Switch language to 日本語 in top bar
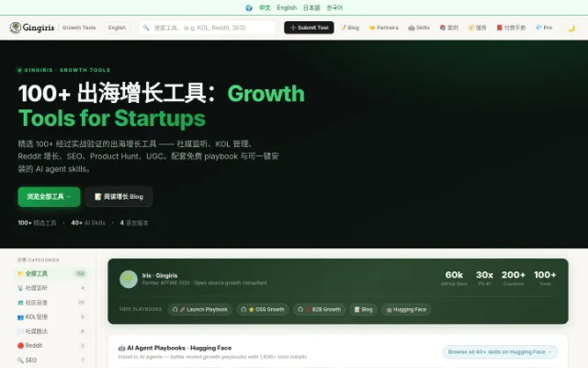Screen dimensions: 588x368 311,8
